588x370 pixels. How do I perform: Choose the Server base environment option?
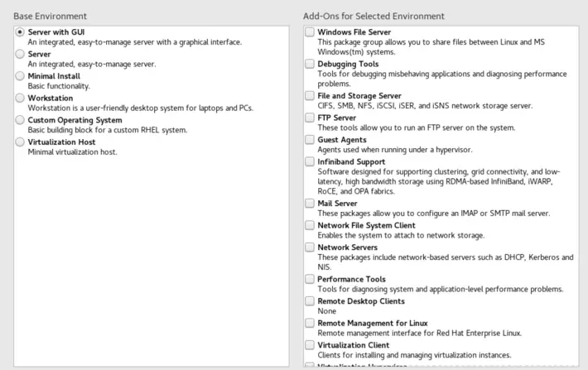pos(20,54)
